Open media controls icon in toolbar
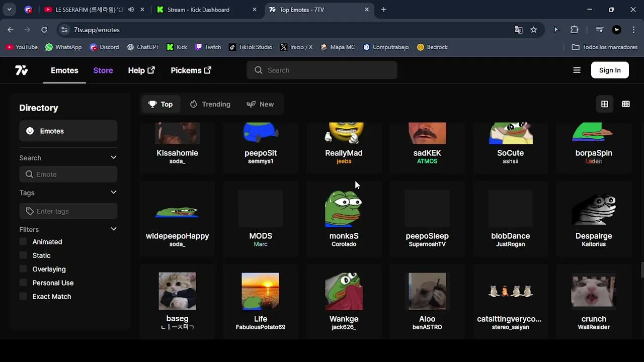 600,30
